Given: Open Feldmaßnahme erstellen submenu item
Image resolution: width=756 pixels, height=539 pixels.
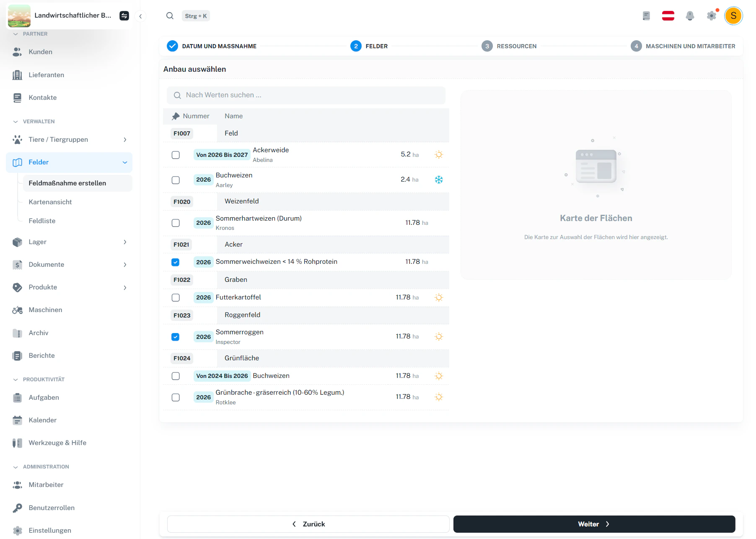Looking at the screenshot, I should 78,183.
